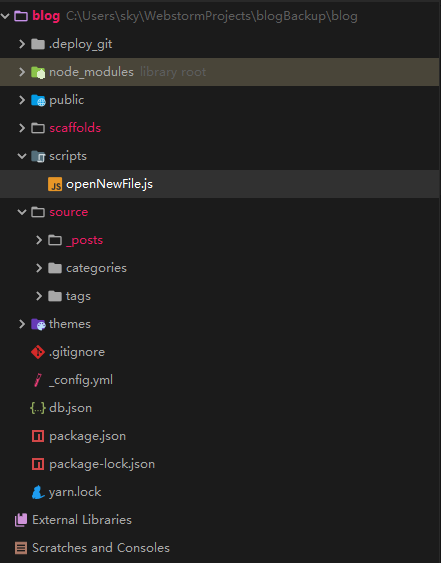The image size is (441, 563).
Task: Click the External Libraries icon
Action: point(21,520)
